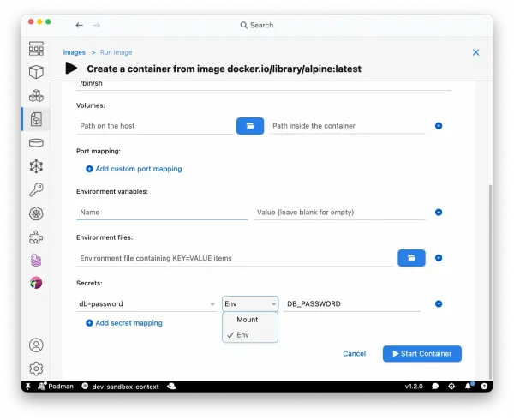514x420 pixels.
Task: Focus environment variable Name field
Action: [162, 212]
